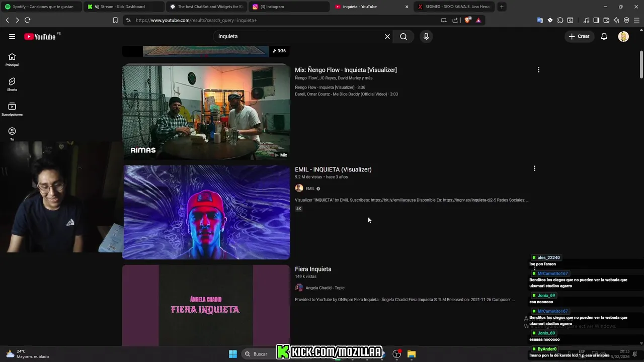This screenshot has width=644, height=362.
Task: Toggle the browser sidebar panel
Action: (x=596, y=20)
